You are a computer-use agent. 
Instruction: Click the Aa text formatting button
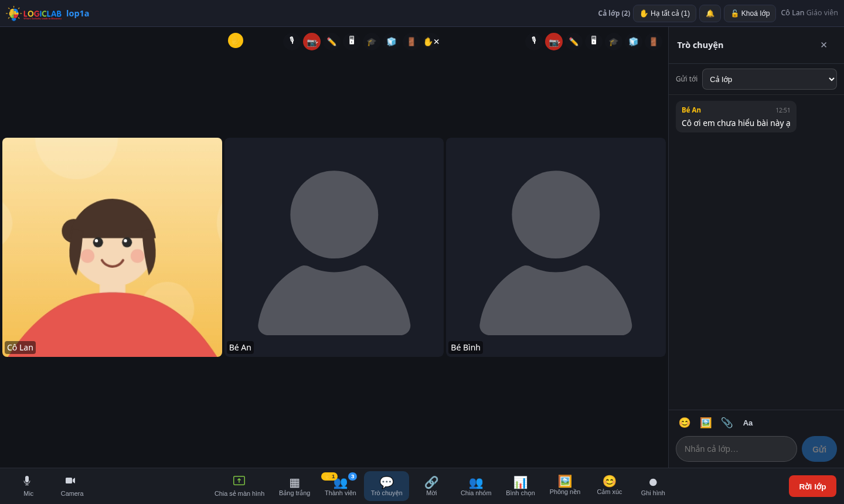[x=748, y=423]
